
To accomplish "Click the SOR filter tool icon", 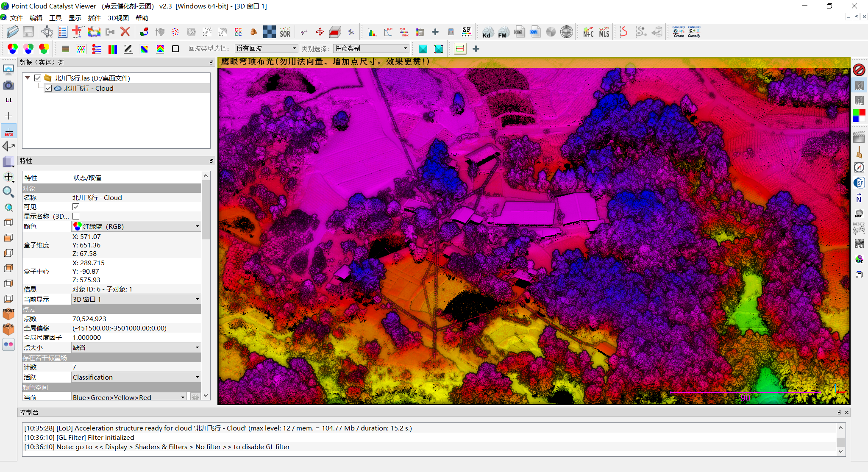I will (287, 33).
